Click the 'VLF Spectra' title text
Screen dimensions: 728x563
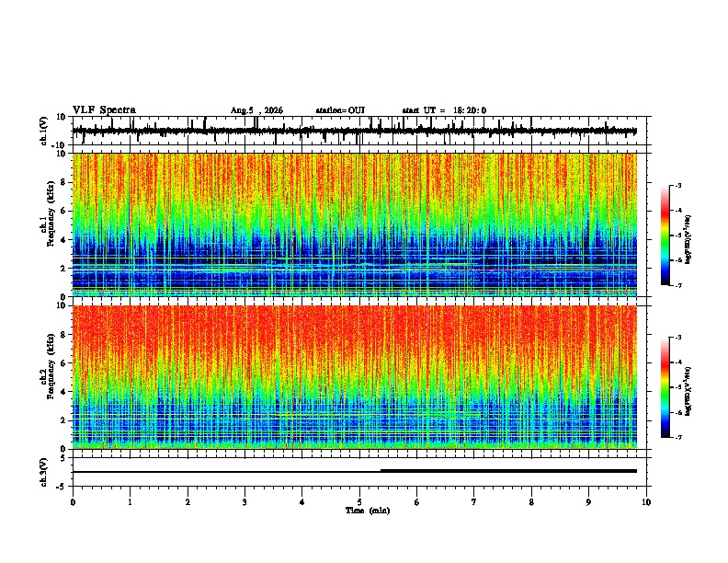(104, 110)
